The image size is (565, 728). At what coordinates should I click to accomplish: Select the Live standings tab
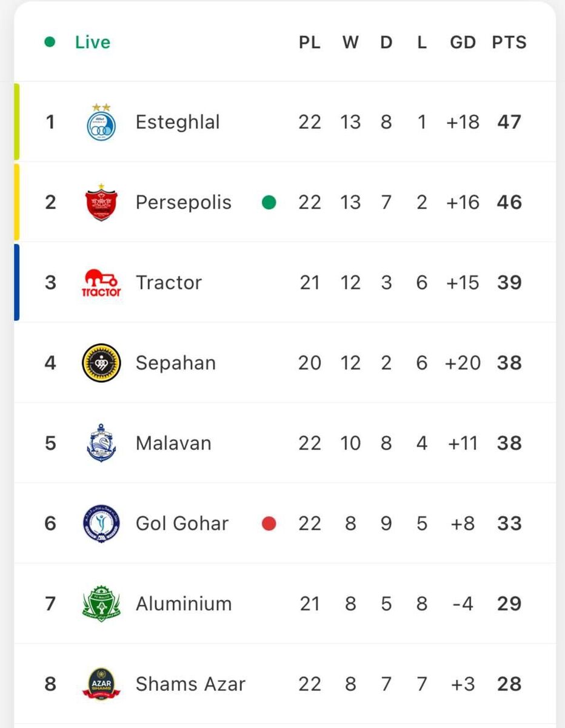coord(92,42)
